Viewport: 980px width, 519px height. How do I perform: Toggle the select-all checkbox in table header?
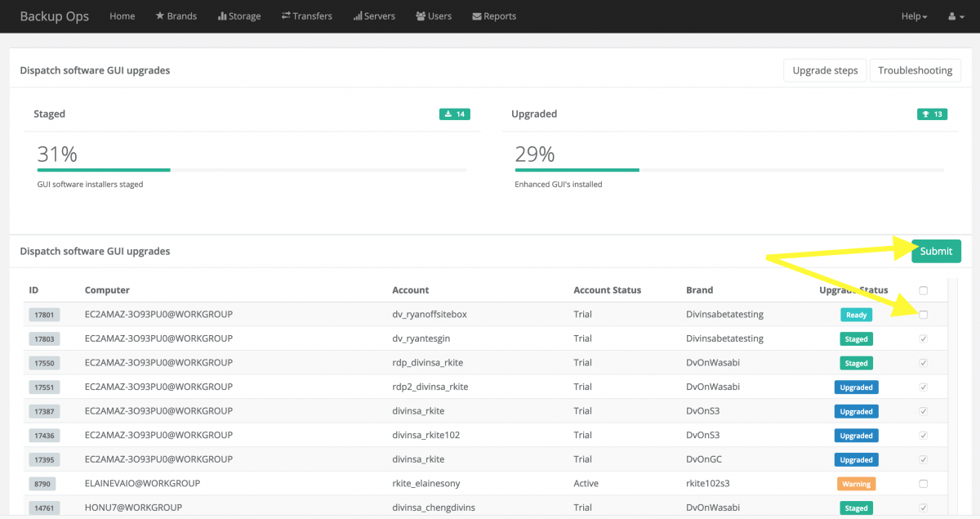pyautogui.click(x=924, y=290)
